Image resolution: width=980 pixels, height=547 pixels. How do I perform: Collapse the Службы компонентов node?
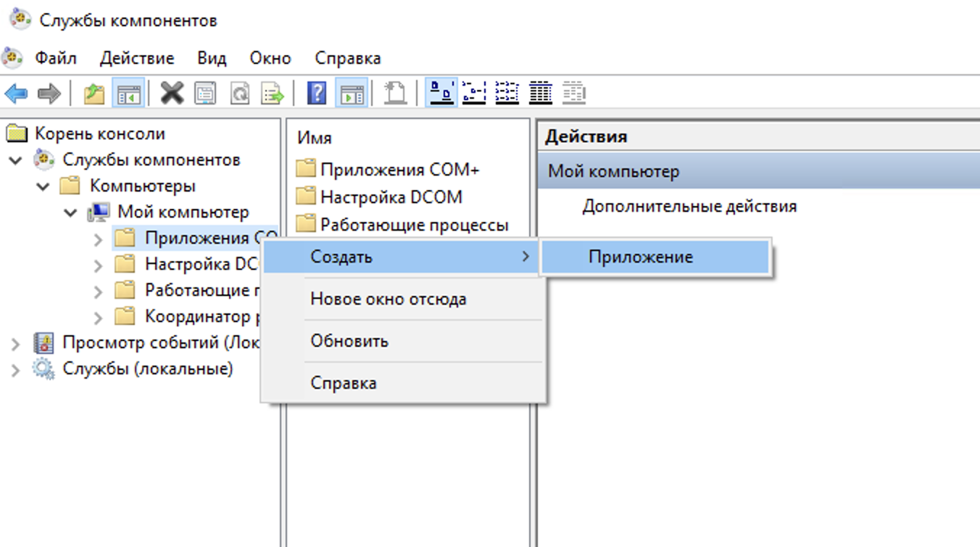point(16,160)
